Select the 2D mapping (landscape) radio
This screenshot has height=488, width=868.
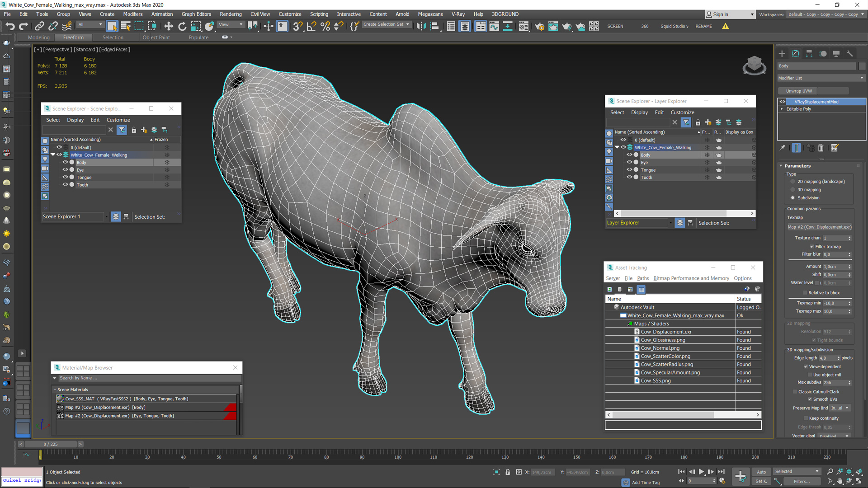[x=793, y=182]
